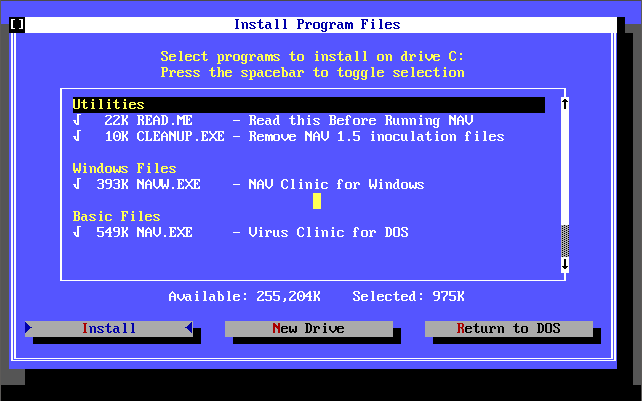Toggle the checkmark next to NAVW.EXE
The height and width of the screenshot is (401, 642).
pos(77,184)
